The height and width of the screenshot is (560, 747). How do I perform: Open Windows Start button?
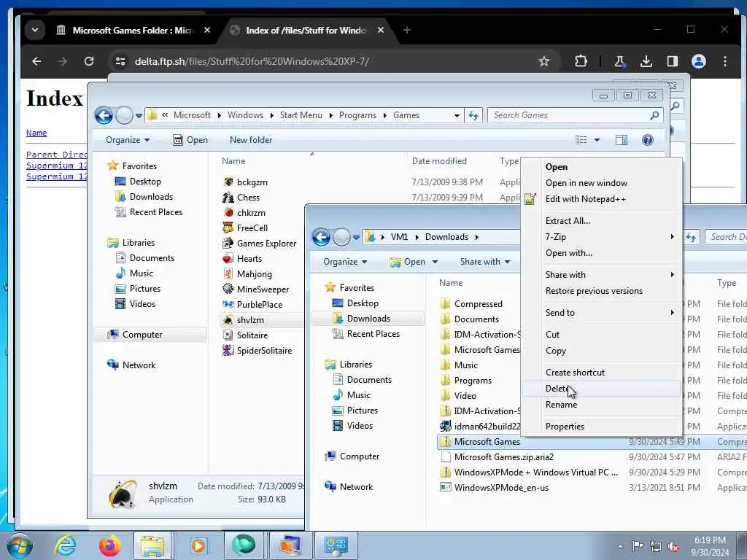[20, 546]
